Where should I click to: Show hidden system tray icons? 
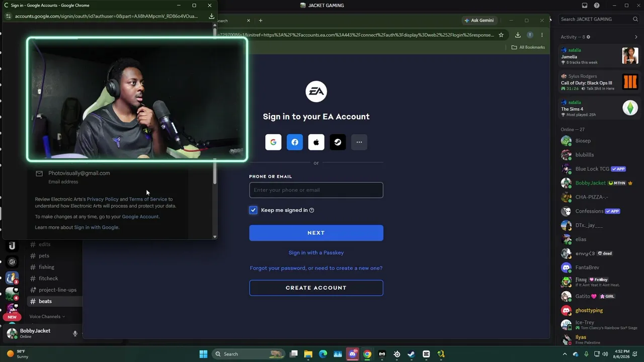pos(565,354)
